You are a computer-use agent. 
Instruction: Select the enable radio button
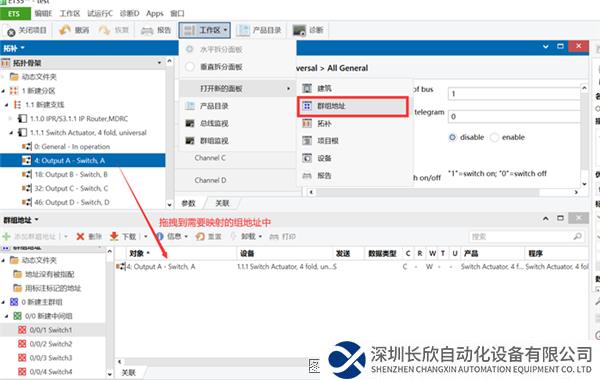(x=494, y=137)
